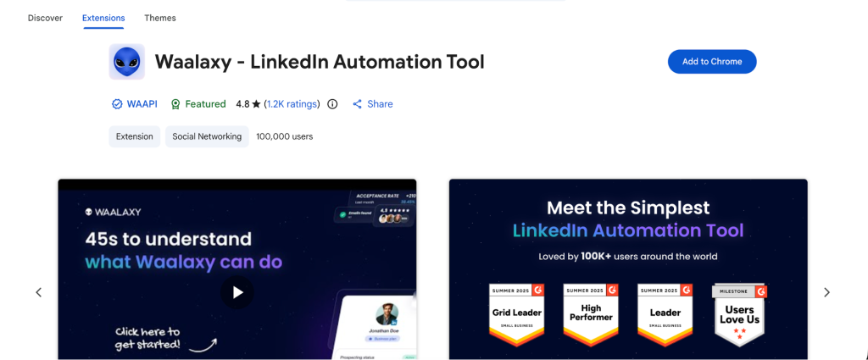Click the 100,000 users text
The image size is (868, 360).
coord(285,136)
